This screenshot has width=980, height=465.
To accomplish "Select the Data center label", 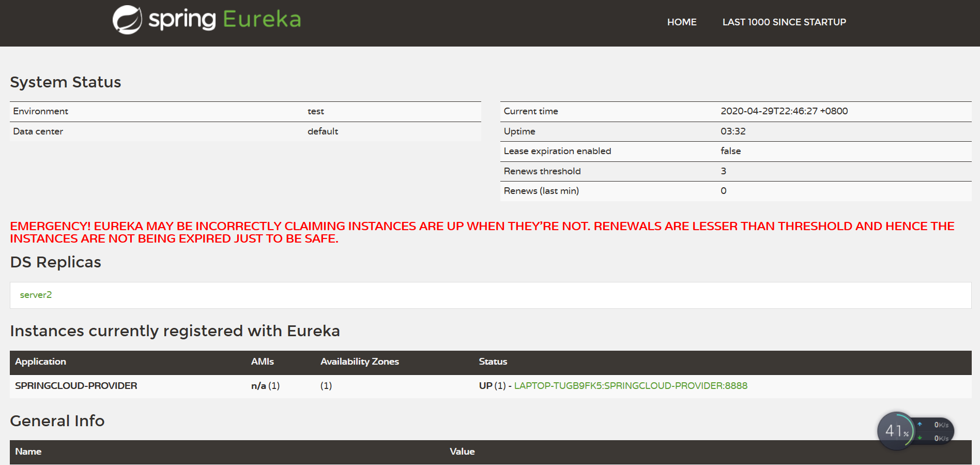I will [x=38, y=131].
